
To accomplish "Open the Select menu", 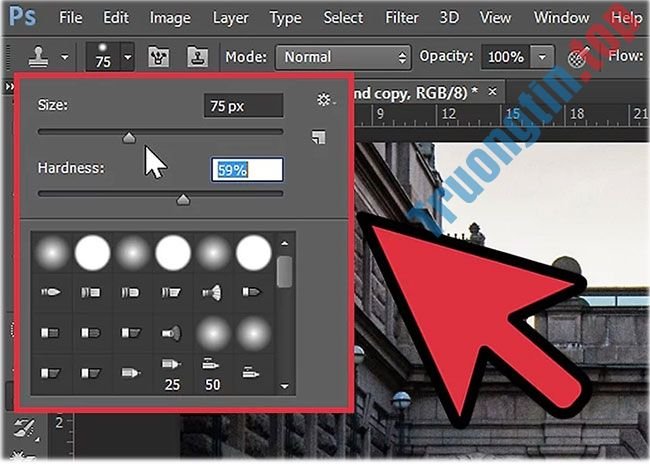I will pos(343,18).
